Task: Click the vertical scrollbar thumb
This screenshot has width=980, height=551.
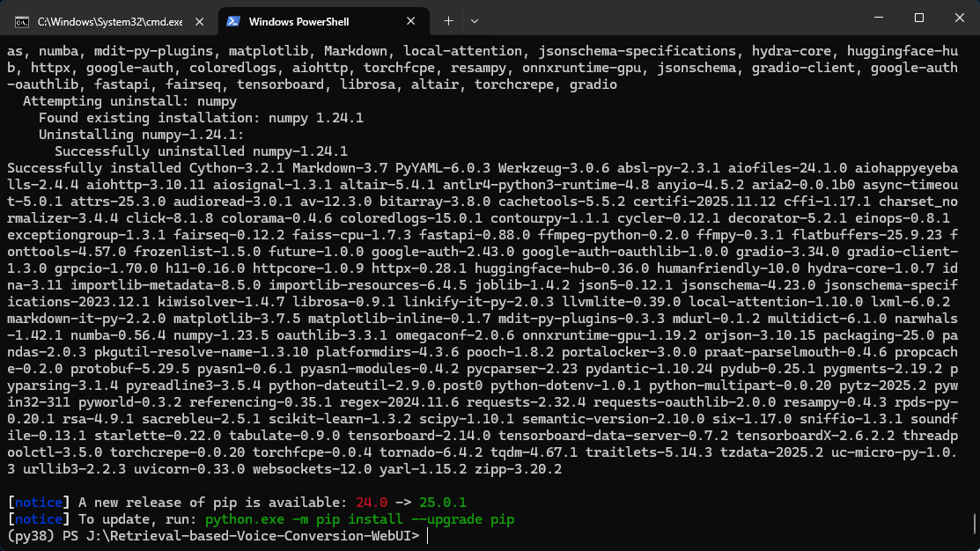Action: [x=974, y=524]
